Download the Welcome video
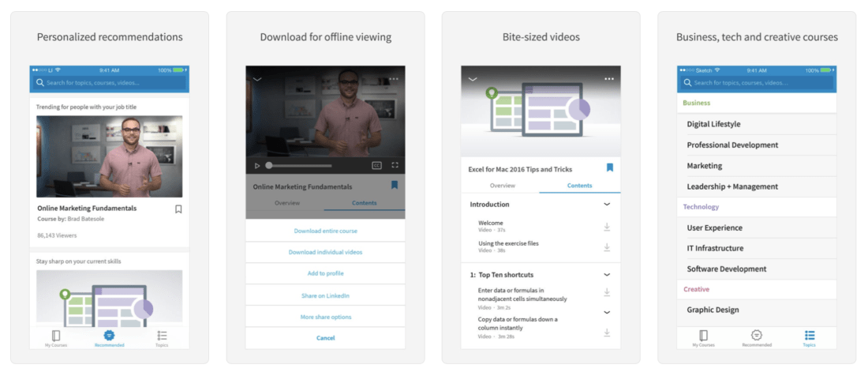This screenshot has height=376, width=868. 607,227
